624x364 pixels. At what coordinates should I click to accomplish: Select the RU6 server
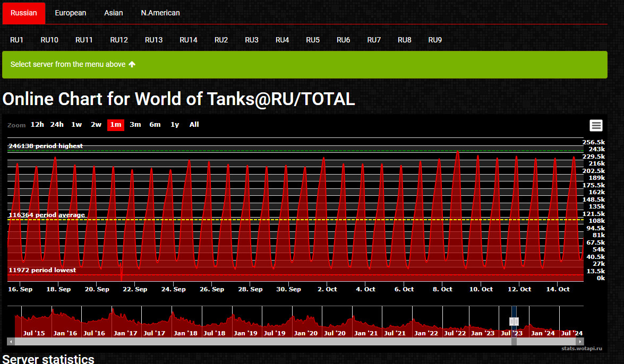[x=344, y=40]
